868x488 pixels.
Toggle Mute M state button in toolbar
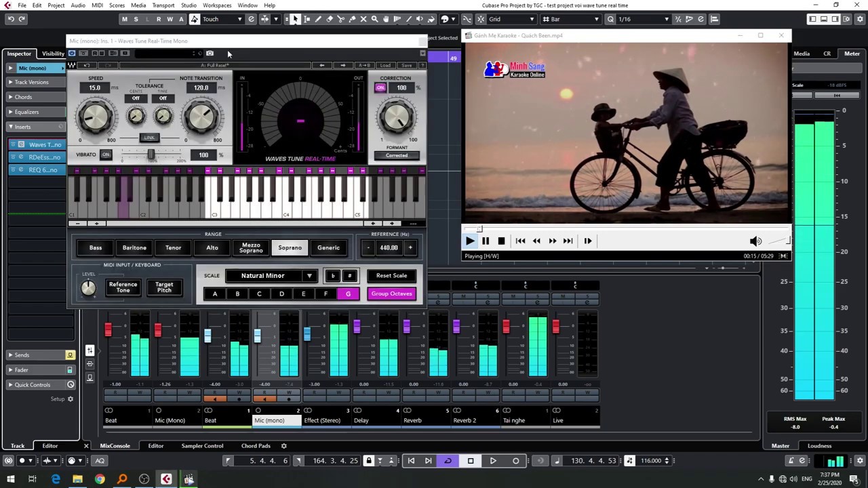pos(124,19)
